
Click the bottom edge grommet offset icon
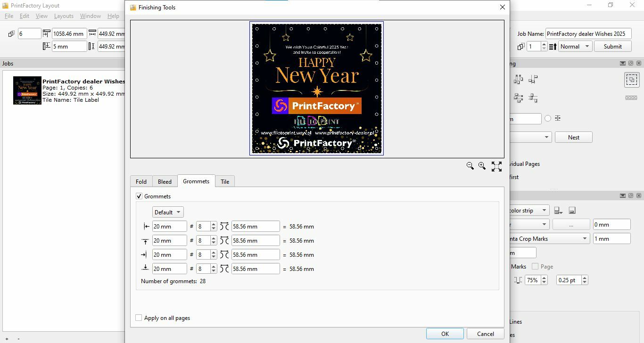pyautogui.click(x=145, y=268)
